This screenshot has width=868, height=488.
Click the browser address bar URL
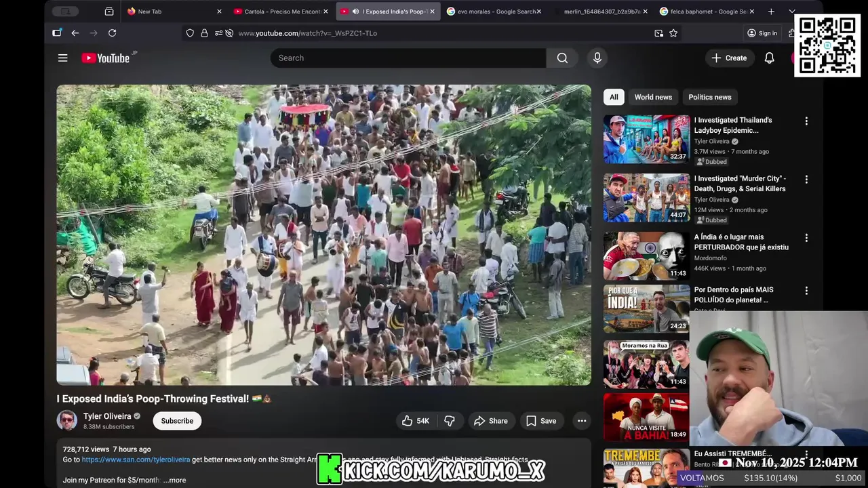(x=307, y=33)
